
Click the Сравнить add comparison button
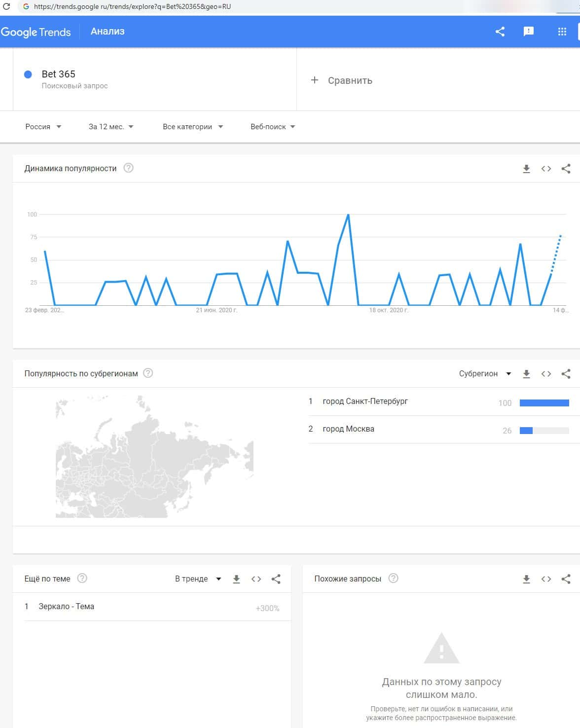341,80
